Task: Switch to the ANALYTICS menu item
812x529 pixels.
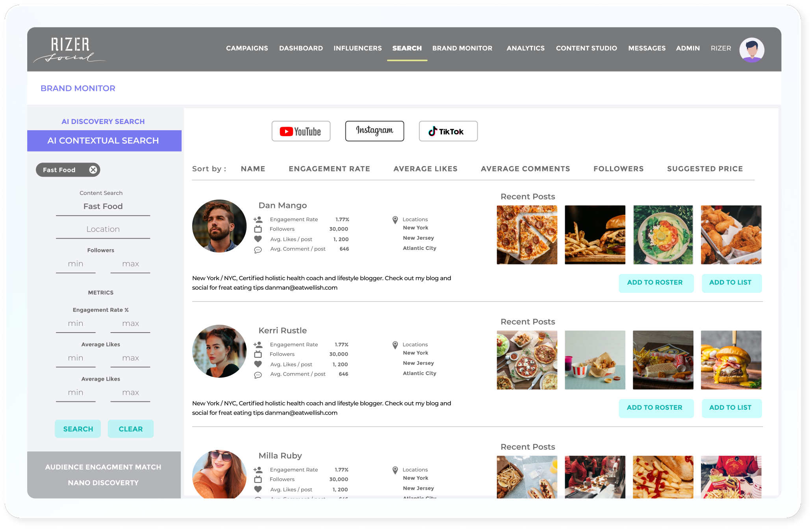Action: 525,48
